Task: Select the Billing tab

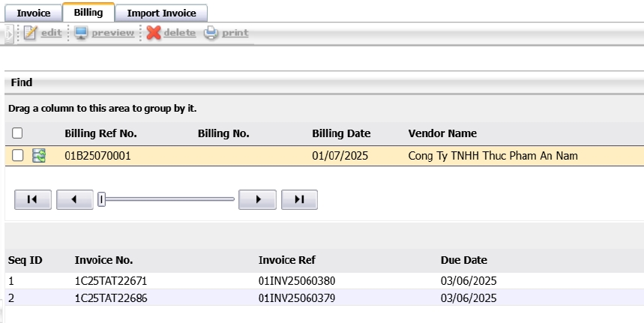Action: (88, 13)
